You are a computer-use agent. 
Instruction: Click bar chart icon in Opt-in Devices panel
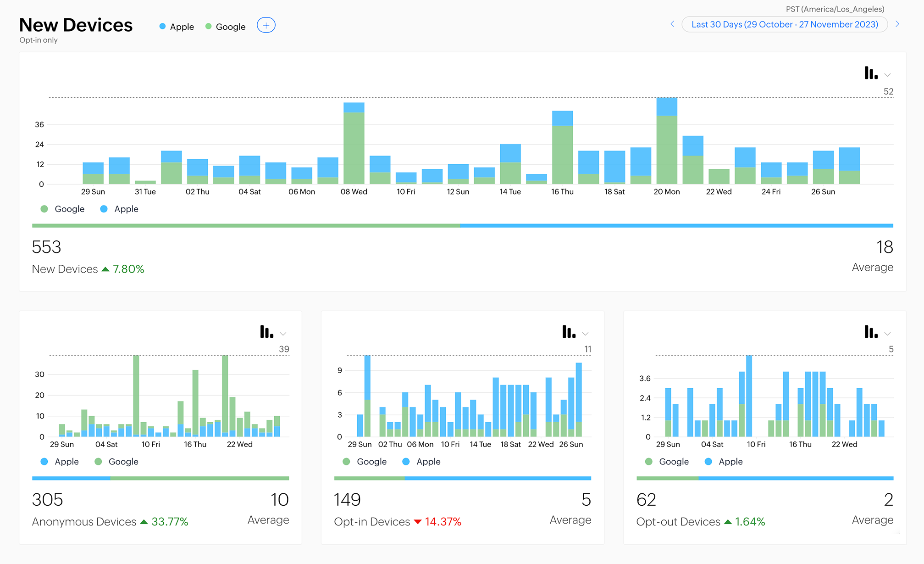[x=569, y=332]
